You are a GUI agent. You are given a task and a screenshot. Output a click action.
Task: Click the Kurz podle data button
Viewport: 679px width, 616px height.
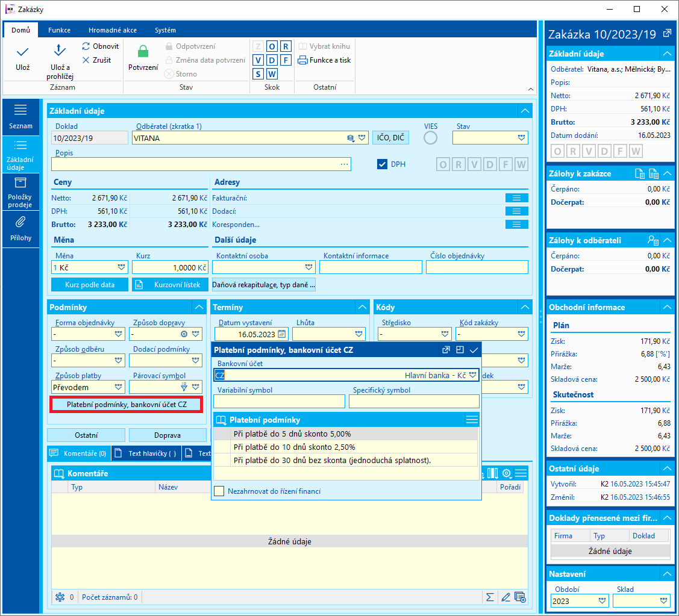point(90,285)
